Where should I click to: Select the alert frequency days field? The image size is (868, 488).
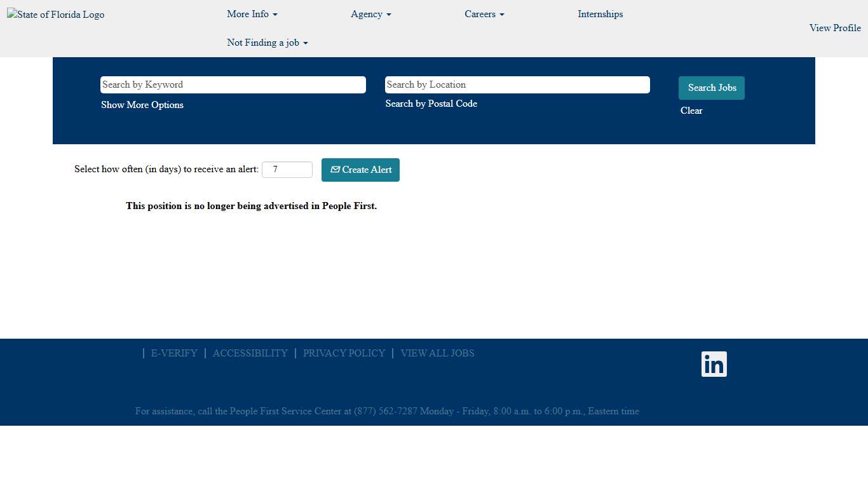pos(287,169)
